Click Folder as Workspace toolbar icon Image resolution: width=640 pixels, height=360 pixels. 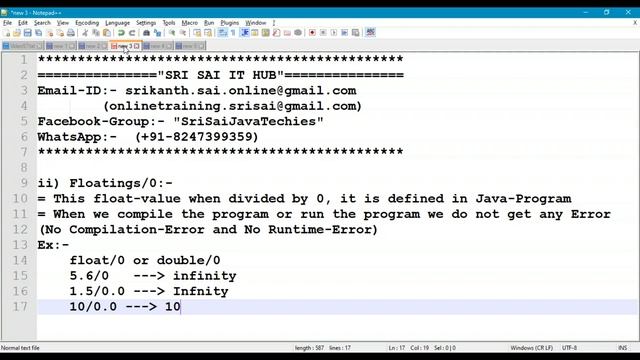(x=287, y=33)
